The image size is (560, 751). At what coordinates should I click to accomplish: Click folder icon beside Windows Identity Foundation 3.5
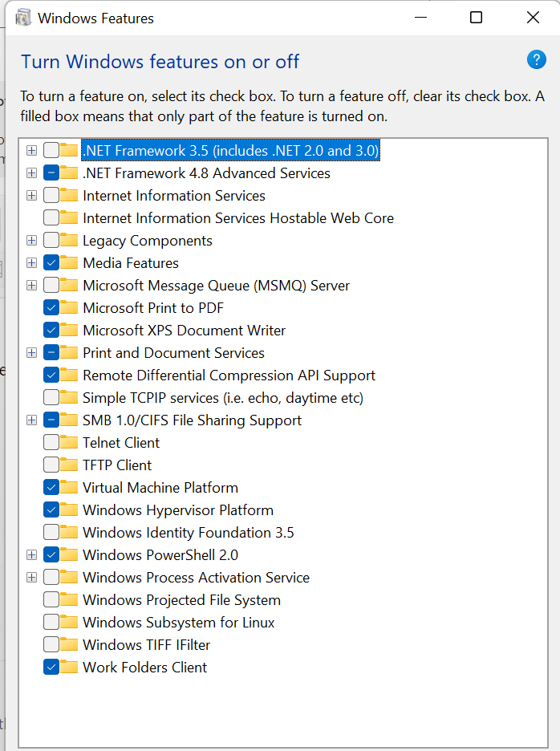[69, 533]
